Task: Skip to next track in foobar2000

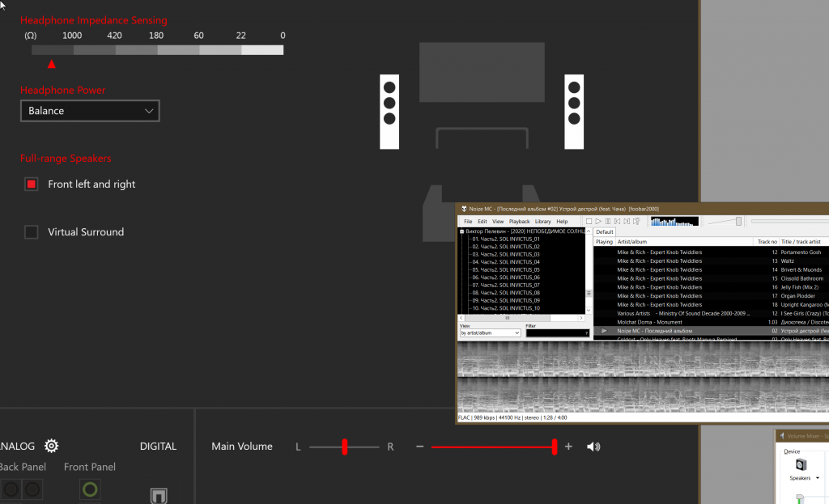Action: point(627,222)
